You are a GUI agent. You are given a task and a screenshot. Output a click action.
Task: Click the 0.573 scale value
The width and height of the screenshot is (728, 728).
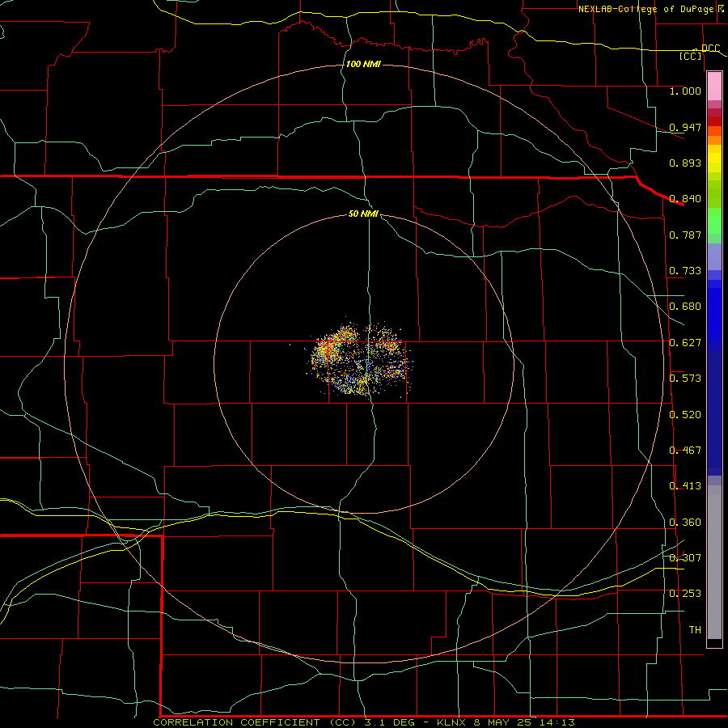685,378
